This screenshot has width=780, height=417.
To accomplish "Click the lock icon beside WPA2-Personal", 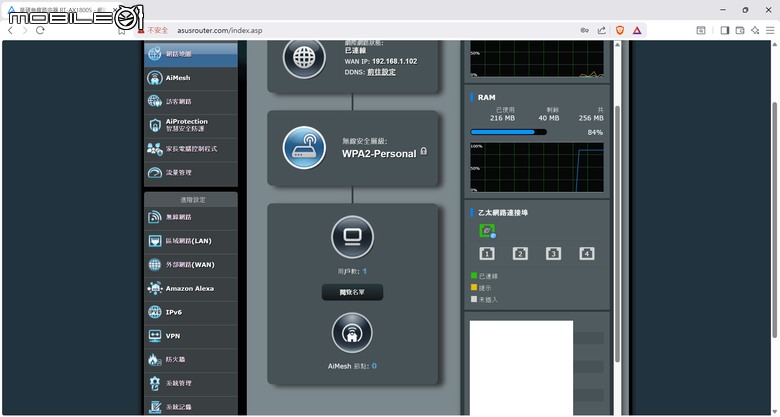I will (x=423, y=151).
